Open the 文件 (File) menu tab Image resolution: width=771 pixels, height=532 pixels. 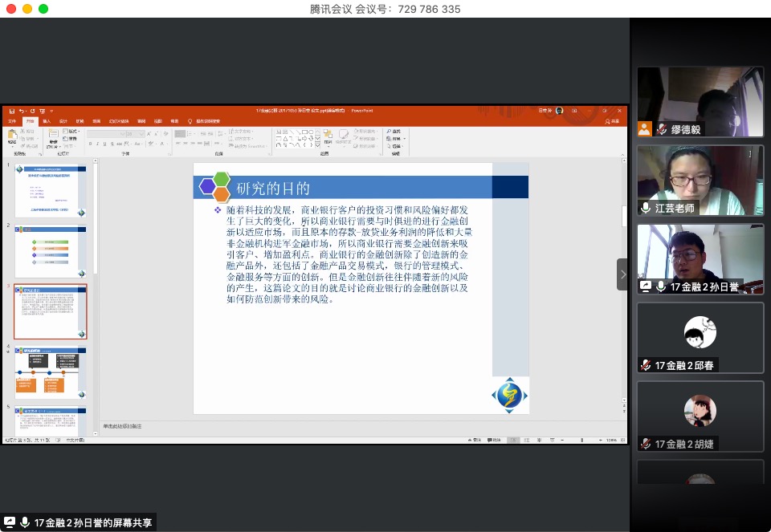12,121
